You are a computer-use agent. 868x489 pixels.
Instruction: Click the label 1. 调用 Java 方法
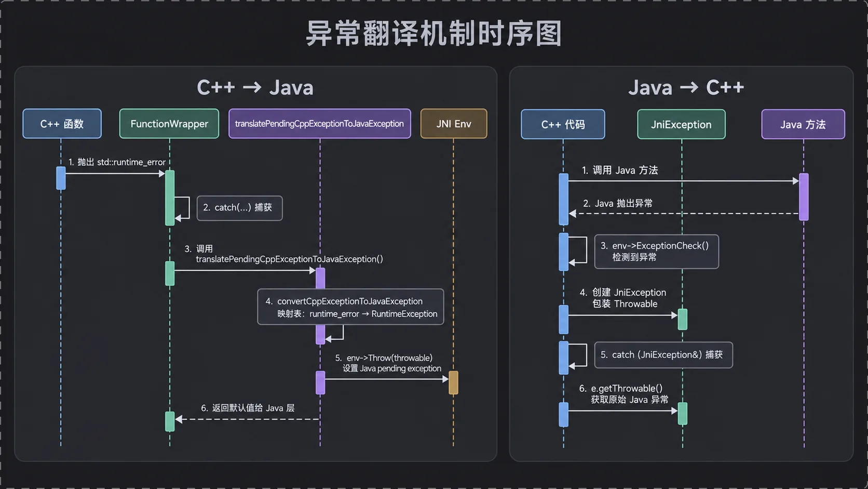tap(620, 170)
